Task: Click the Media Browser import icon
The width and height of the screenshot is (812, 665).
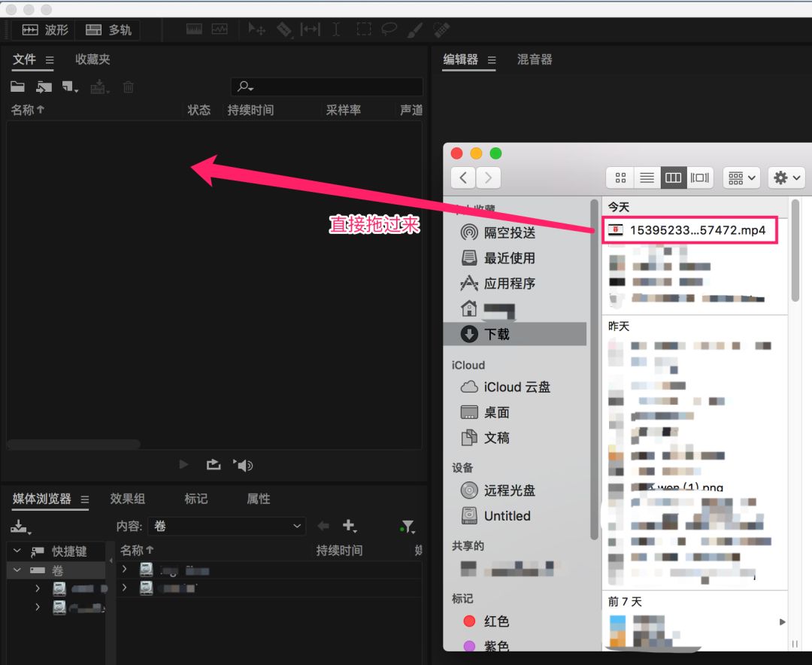Action: tap(21, 527)
